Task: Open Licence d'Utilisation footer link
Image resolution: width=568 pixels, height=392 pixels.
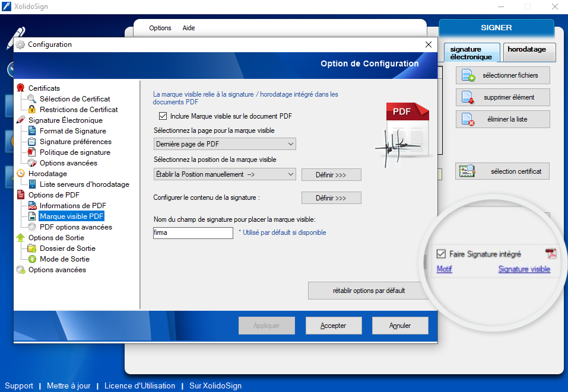Action: pyautogui.click(x=140, y=386)
